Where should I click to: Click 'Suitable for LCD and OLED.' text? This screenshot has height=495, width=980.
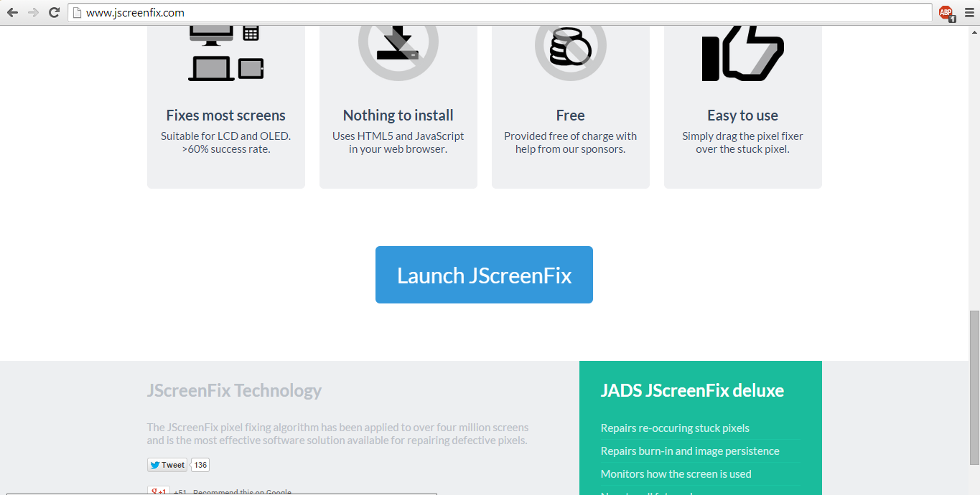(x=225, y=136)
